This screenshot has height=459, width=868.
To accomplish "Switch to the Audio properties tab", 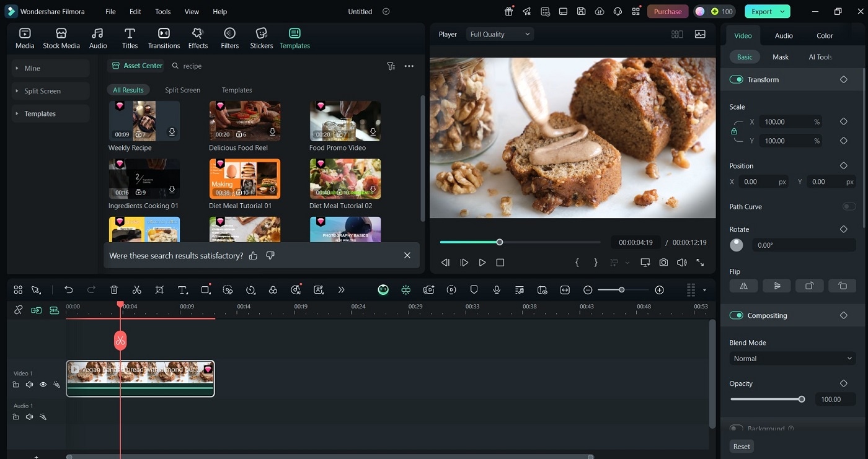I will (x=784, y=35).
